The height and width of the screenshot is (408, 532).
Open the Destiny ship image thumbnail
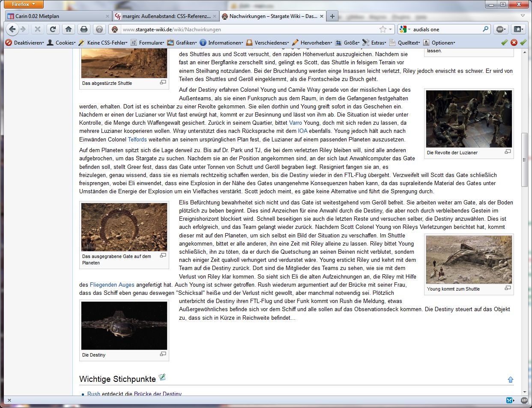coord(124,325)
